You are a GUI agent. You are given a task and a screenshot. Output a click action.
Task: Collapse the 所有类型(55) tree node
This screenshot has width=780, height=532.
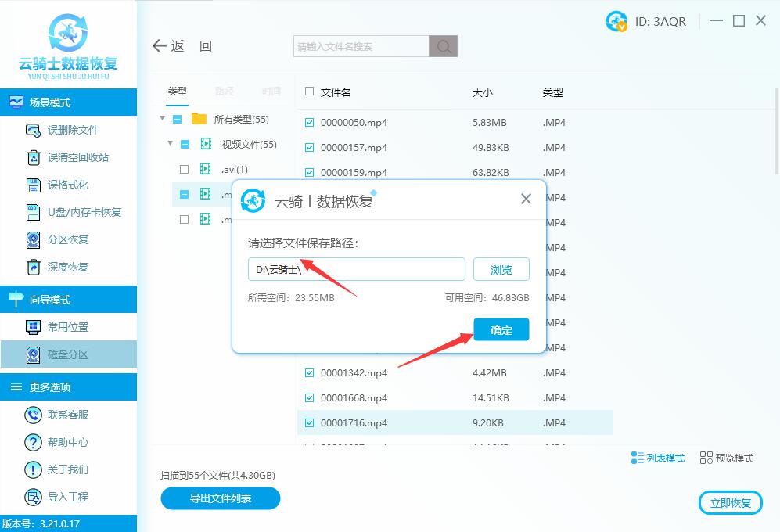[x=163, y=119]
